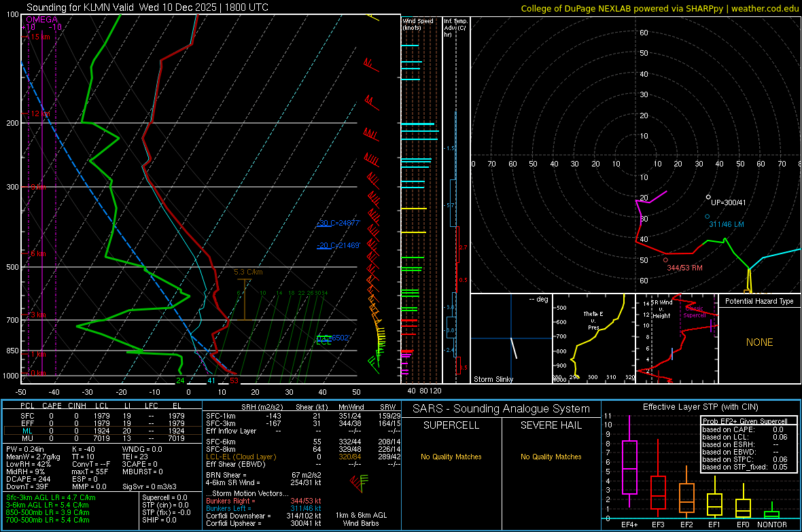Click the 4-6km SR Wind = 254/31 kt row
Viewport: 802px width, 532px height.
click(264, 482)
